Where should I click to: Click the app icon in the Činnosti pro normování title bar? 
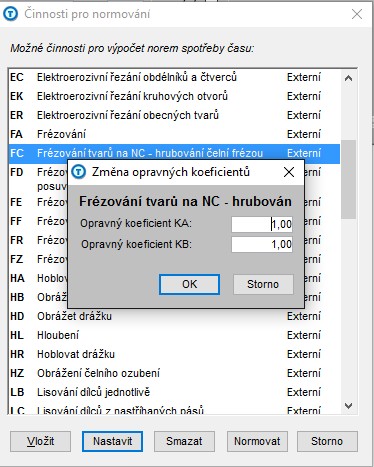tap(10, 14)
